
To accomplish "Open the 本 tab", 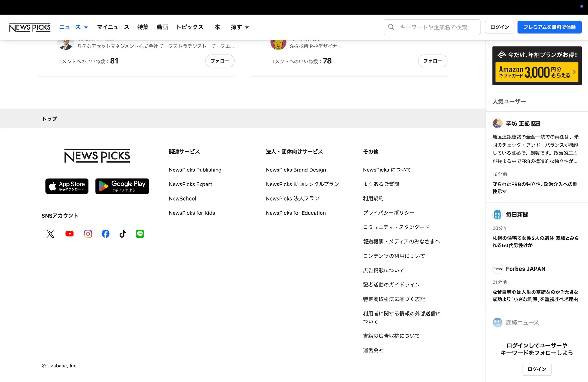I will 217,27.
